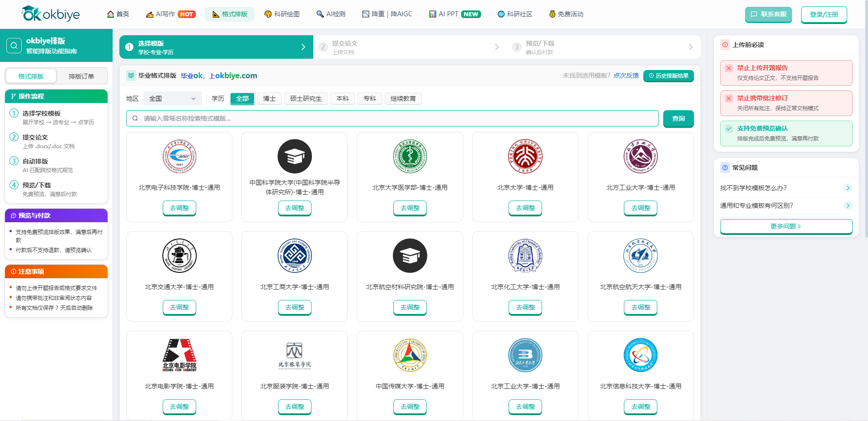Click the 北京大学 red emblem
This screenshot has width=868, height=421.
525,156
